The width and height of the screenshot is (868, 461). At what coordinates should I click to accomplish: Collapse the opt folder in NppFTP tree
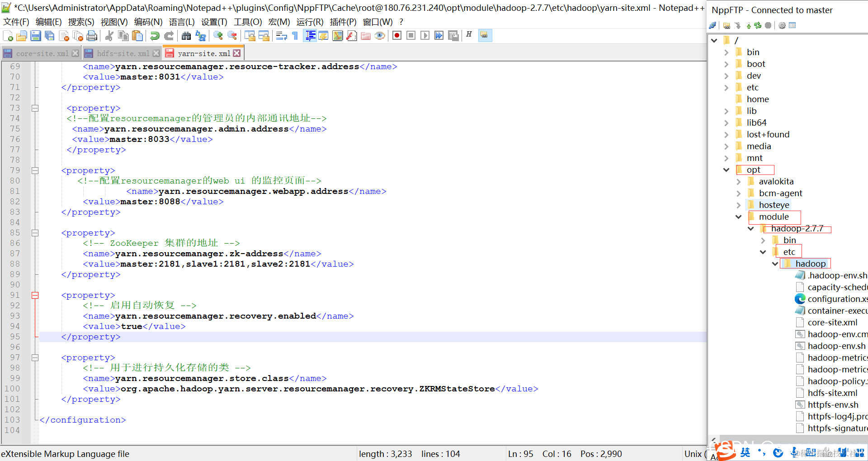(x=726, y=169)
